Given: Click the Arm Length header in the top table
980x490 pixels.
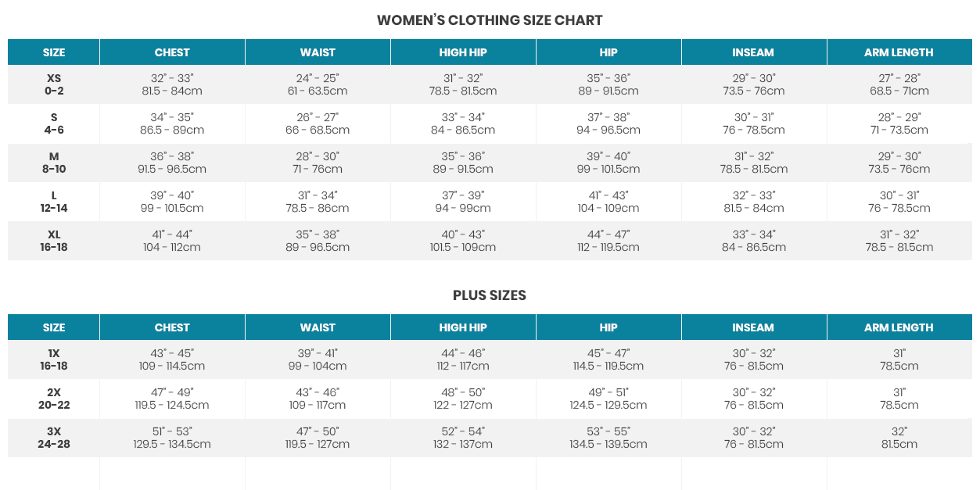Looking at the screenshot, I should (x=899, y=52).
